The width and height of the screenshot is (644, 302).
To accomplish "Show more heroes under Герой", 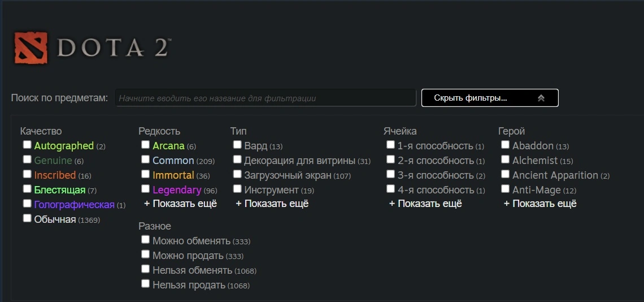I will (x=540, y=204).
